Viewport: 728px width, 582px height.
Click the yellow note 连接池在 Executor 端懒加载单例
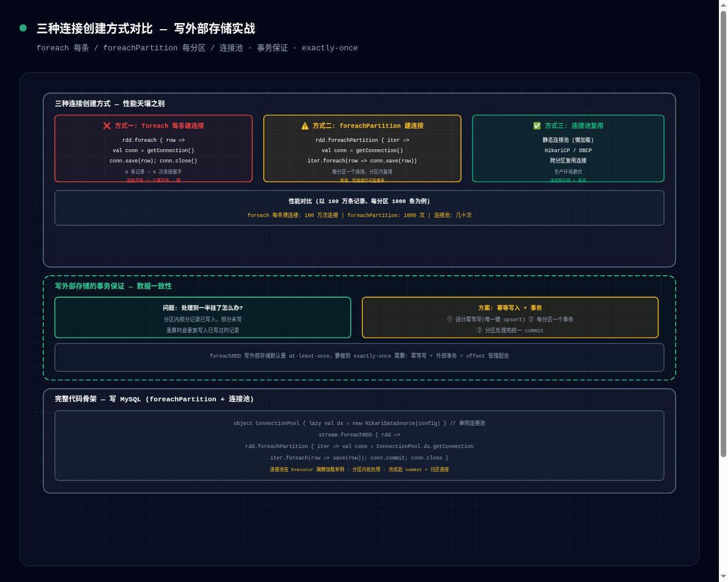[359, 470]
